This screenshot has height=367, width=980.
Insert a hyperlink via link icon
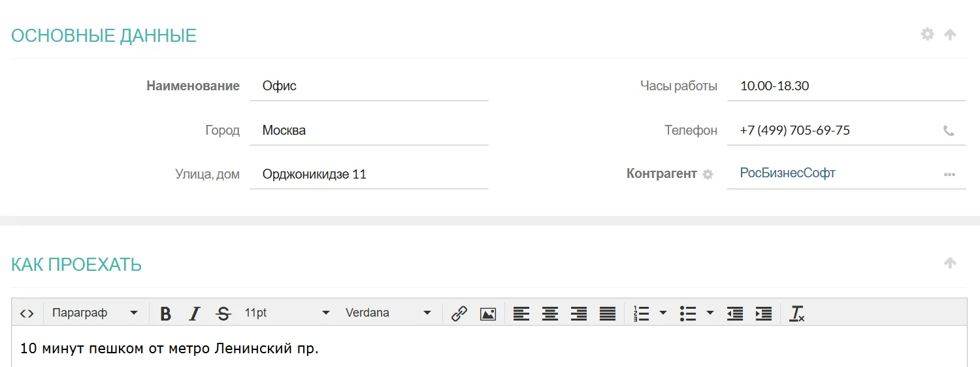click(459, 313)
